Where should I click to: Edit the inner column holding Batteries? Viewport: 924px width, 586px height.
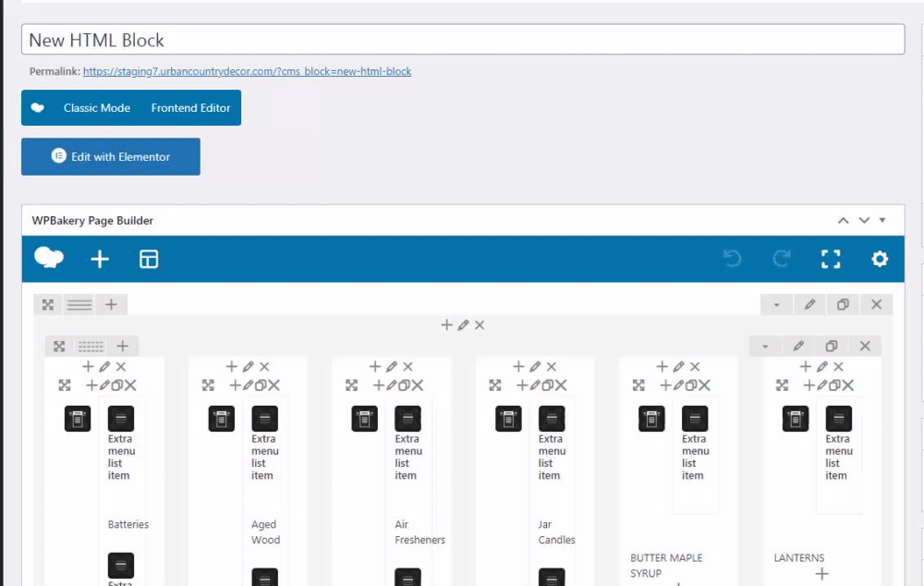(104, 367)
